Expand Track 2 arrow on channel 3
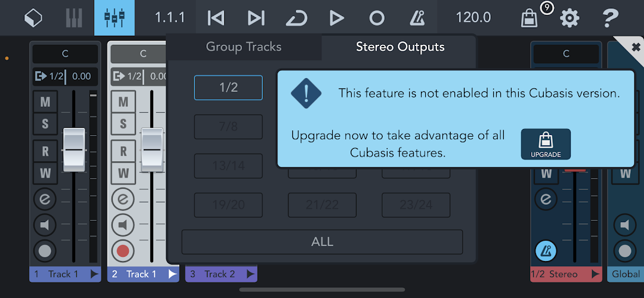The height and width of the screenshot is (298, 644). pyautogui.click(x=250, y=274)
